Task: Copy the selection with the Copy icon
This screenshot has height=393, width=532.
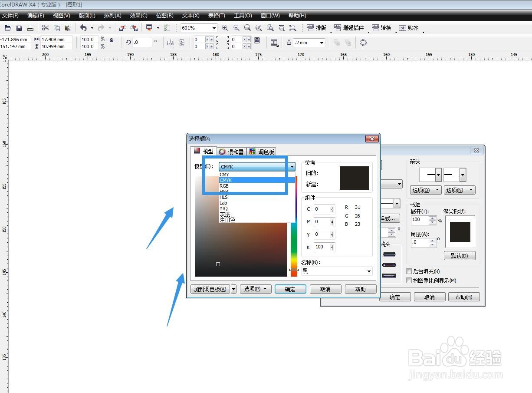Action: pyautogui.click(x=57, y=28)
